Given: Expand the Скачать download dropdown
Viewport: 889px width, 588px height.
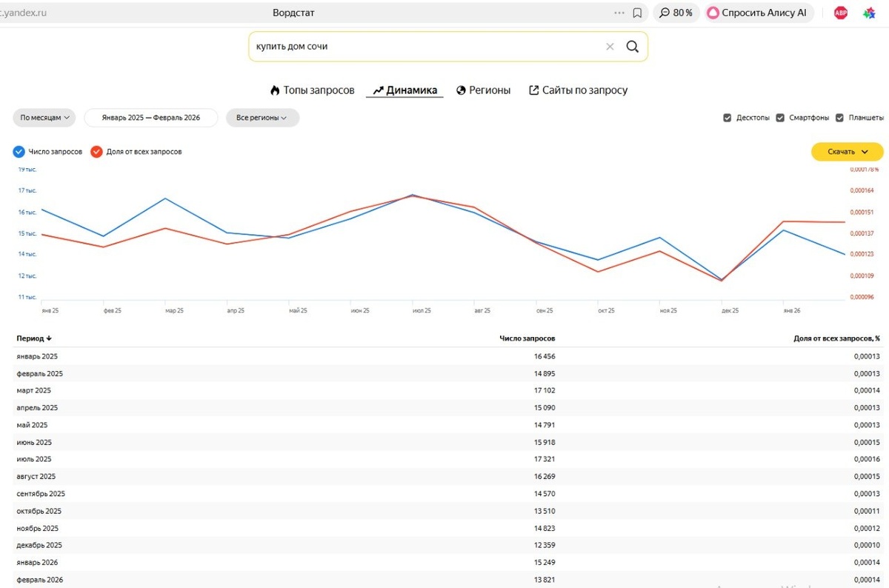Looking at the screenshot, I should (x=847, y=152).
